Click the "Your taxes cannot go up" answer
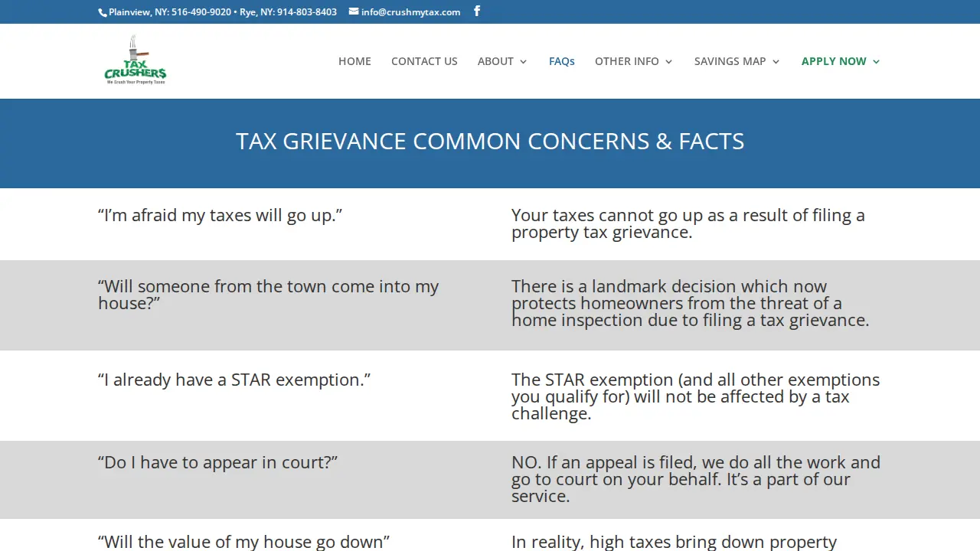 (x=688, y=223)
